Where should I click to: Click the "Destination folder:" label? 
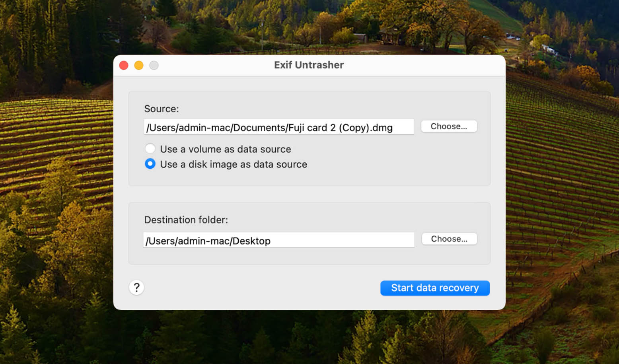[x=186, y=219]
